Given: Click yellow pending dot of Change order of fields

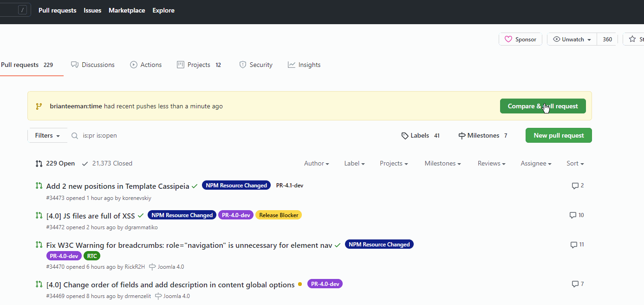Looking at the screenshot, I should pyautogui.click(x=300, y=284).
